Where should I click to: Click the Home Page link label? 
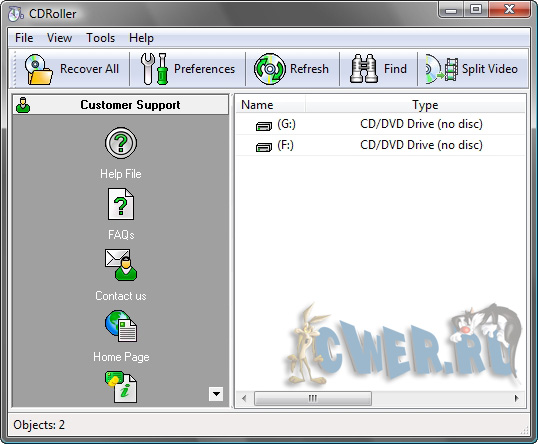coord(121,357)
